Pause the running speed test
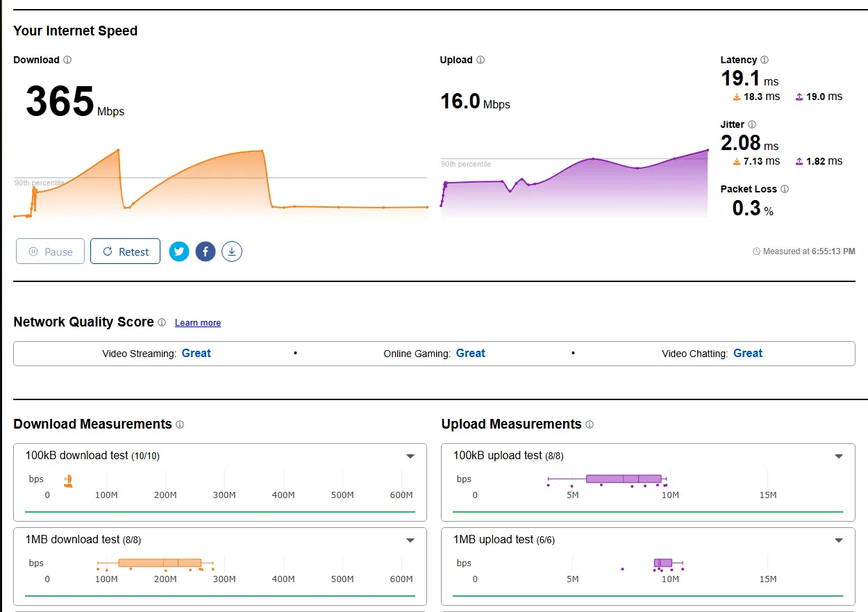868x612 pixels. coord(50,251)
